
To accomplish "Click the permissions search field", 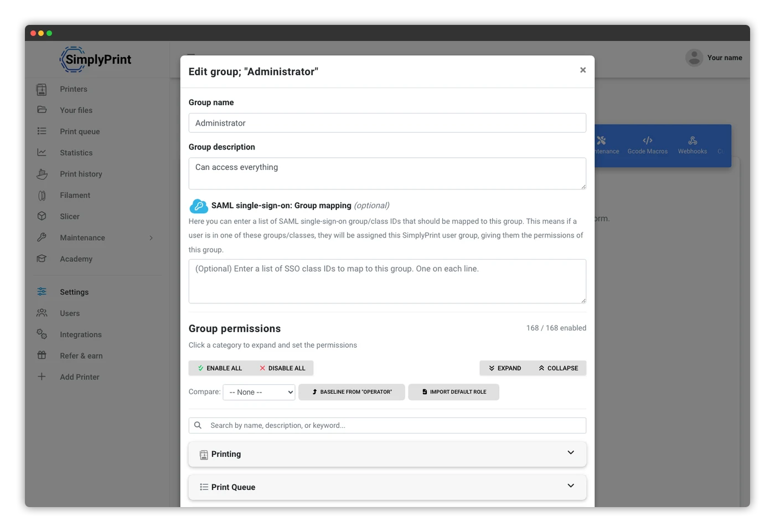I will [x=387, y=425].
